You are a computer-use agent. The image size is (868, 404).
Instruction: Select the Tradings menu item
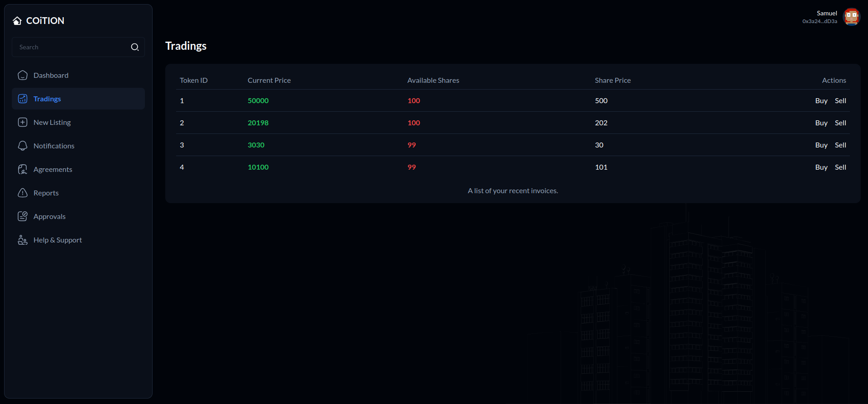78,99
